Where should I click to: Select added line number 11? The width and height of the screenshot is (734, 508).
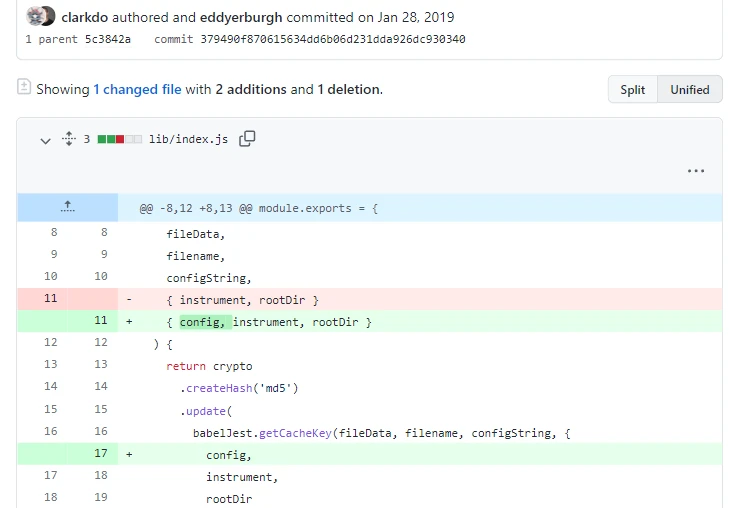[100, 322]
